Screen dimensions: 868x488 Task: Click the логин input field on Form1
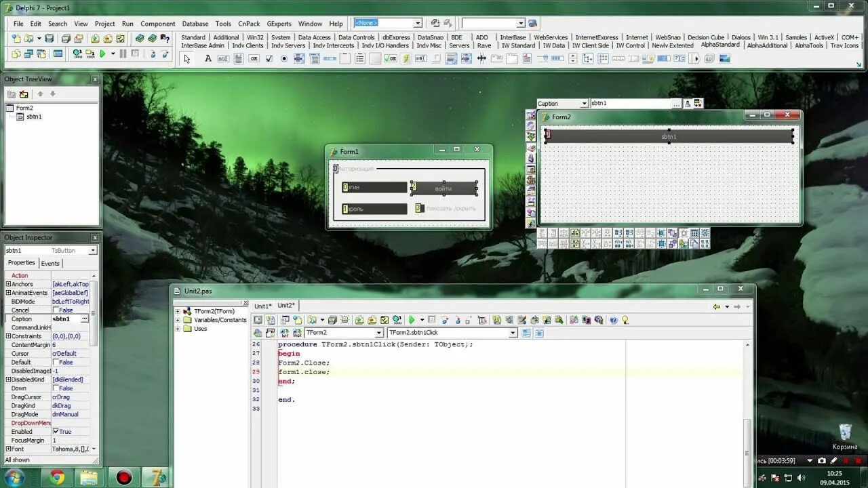(x=375, y=187)
